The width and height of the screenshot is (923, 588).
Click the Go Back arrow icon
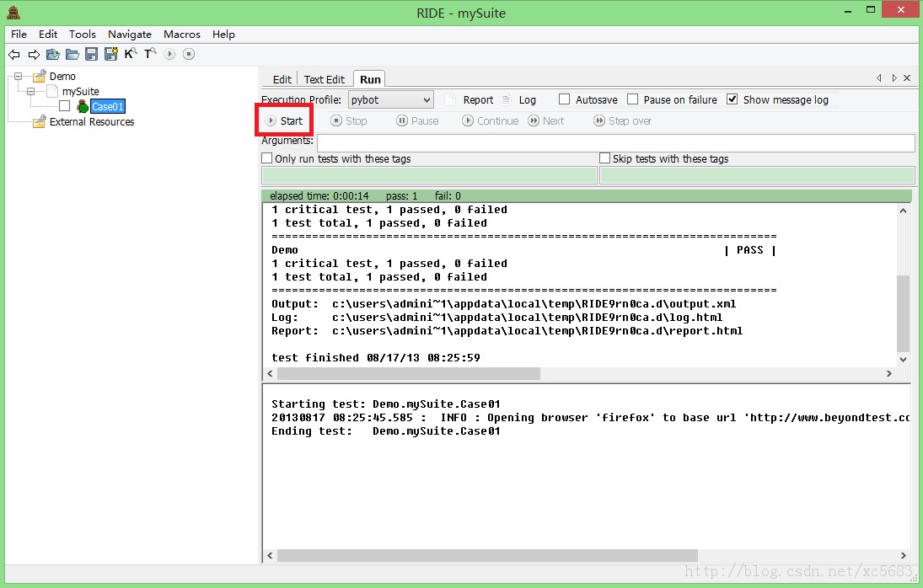point(13,55)
